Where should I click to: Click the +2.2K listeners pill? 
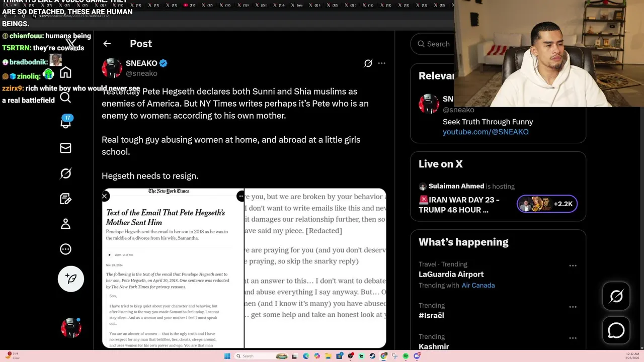[547, 204]
